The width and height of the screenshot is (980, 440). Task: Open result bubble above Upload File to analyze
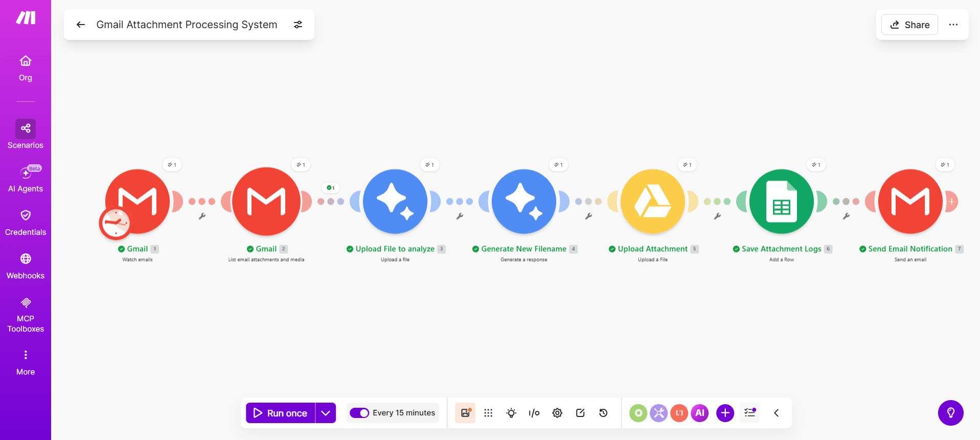430,165
